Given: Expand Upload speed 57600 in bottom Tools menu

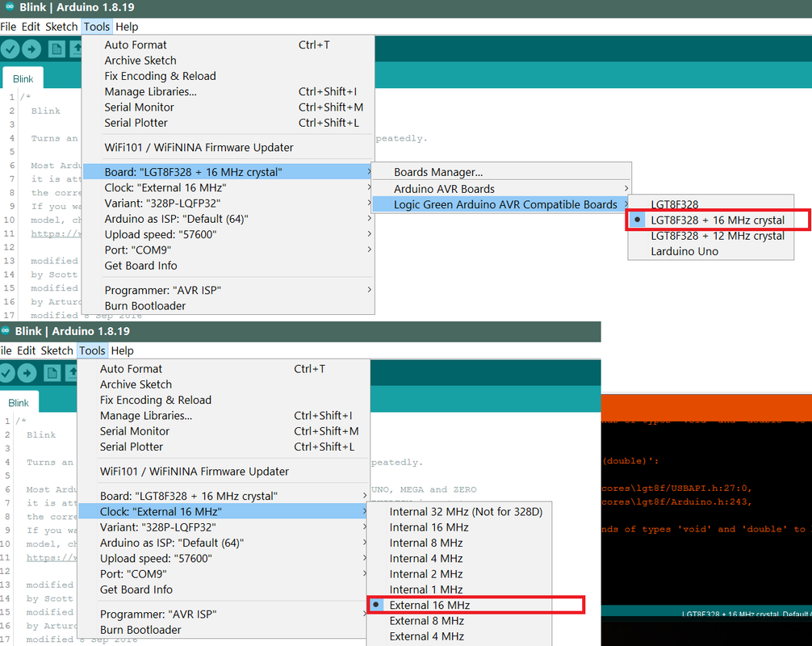Looking at the screenshot, I should (224, 558).
